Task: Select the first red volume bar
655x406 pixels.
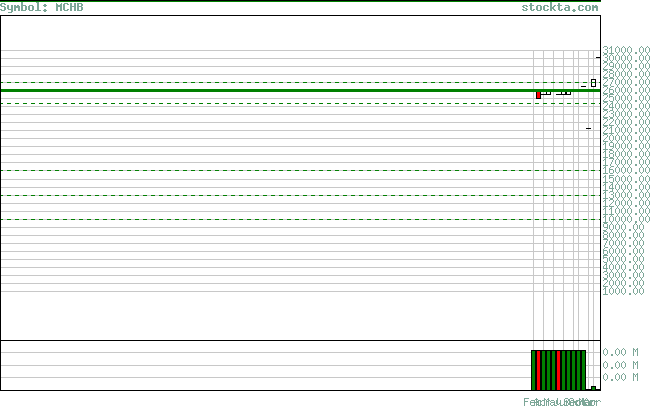Action: 538,370
